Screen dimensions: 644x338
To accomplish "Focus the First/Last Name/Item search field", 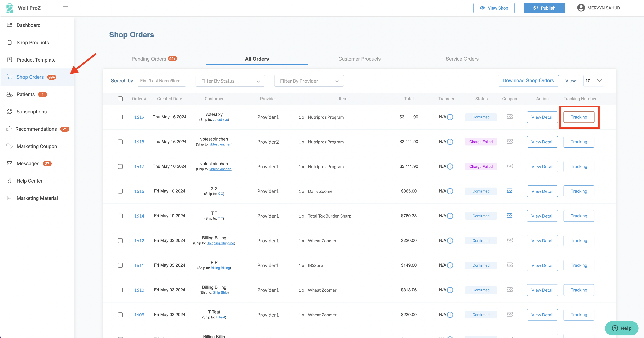I will (161, 81).
